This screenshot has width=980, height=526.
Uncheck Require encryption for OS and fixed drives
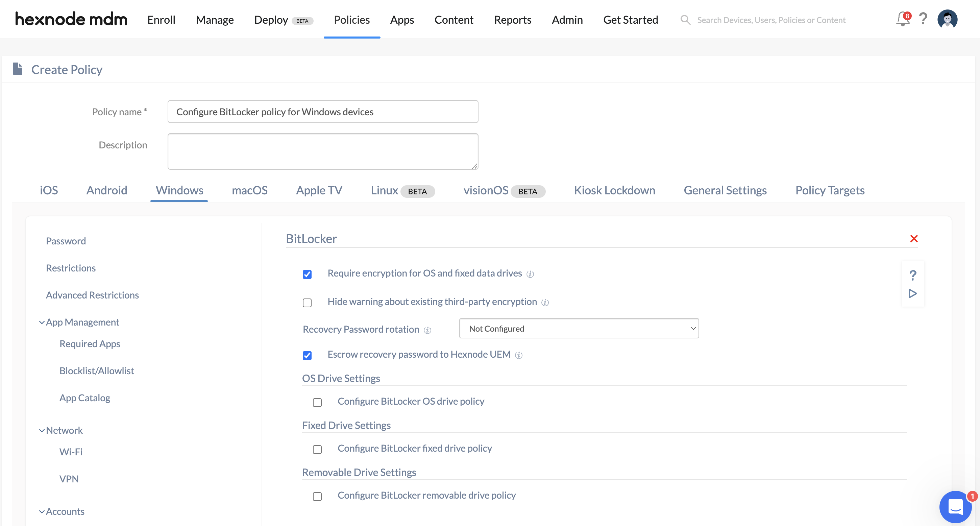point(307,274)
